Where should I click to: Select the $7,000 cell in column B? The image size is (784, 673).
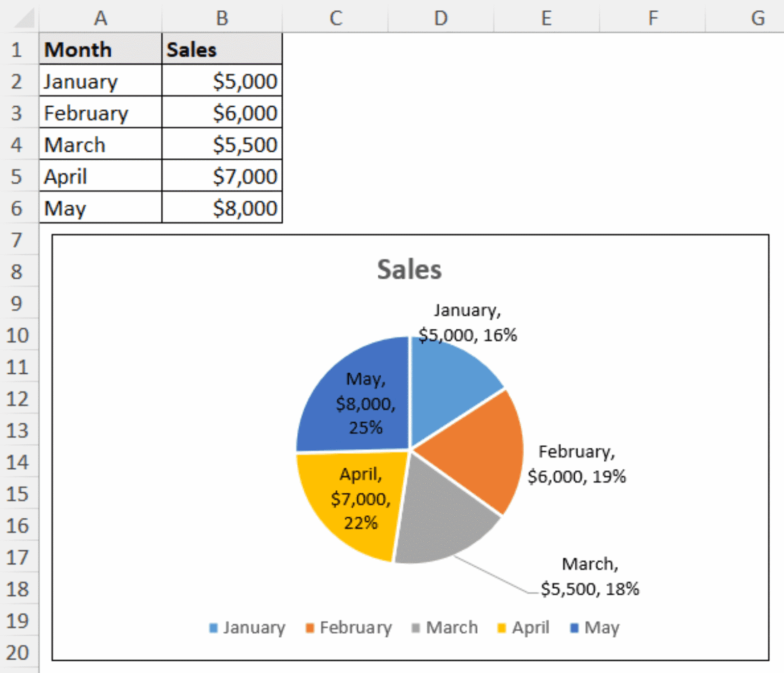point(222,176)
